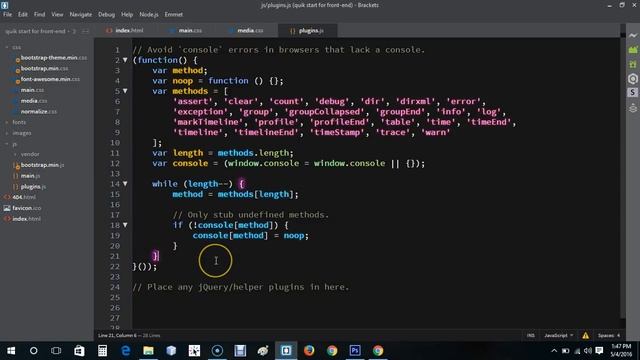Open the floppy disk app on taskbar
640x360 pixels.
[x=240, y=351]
